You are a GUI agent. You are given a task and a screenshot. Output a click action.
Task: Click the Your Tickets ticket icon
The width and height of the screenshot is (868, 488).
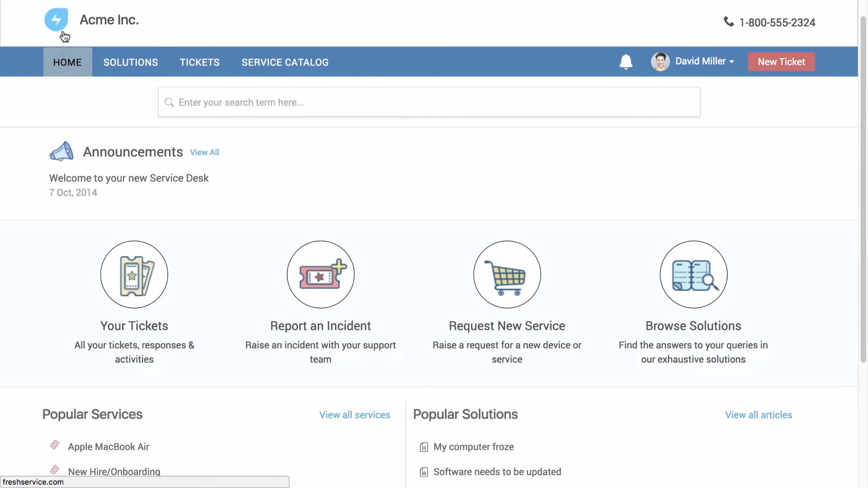click(x=134, y=274)
